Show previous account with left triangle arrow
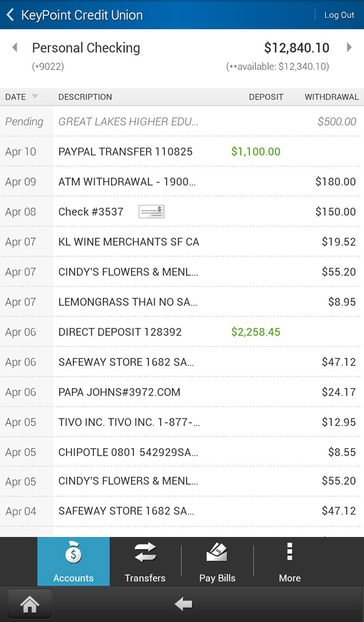The height and width of the screenshot is (622, 364). coord(15,47)
